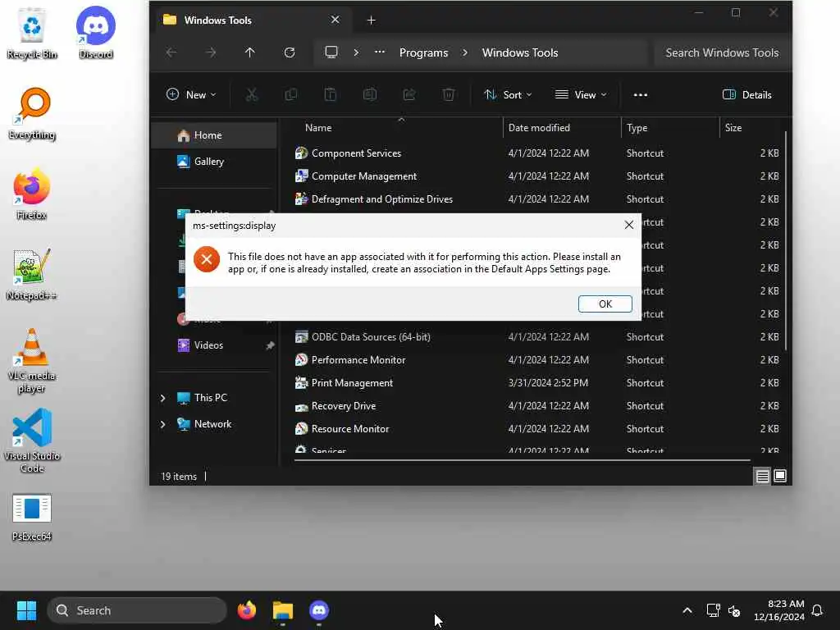The width and height of the screenshot is (840, 630).
Task: Click the muted volume tray icon
Action: [734, 610]
